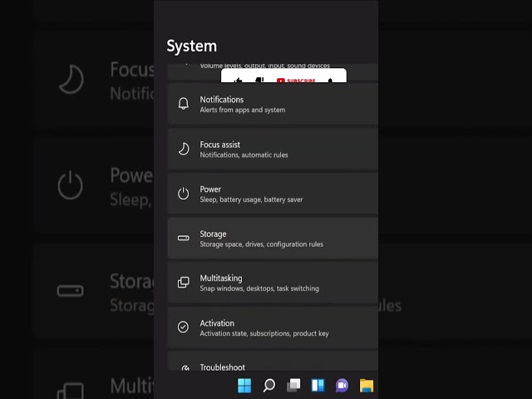Viewport: 532px width, 399px height.
Task: Click the red Subscribe overlay button
Action: pos(296,81)
